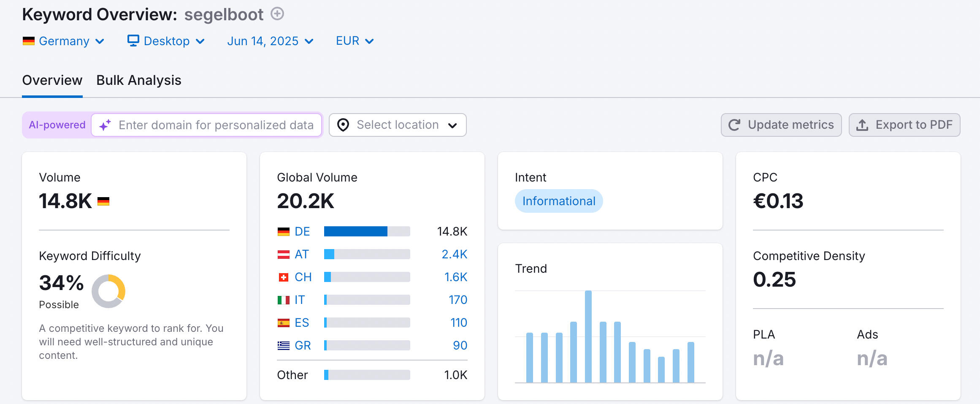Click the desktop monitor icon
Viewport: 980px width, 404px height.
pos(133,41)
